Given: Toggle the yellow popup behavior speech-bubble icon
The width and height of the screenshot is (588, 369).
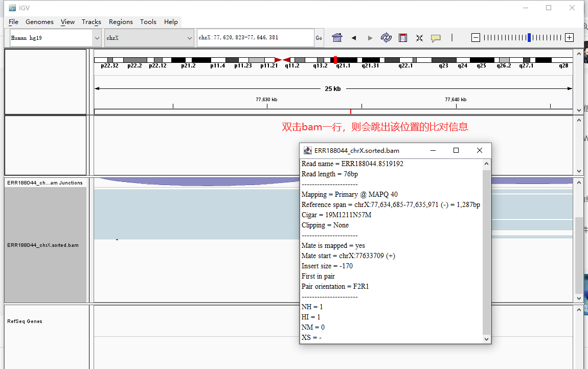Looking at the screenshot, I should click(x=435, y=38).
